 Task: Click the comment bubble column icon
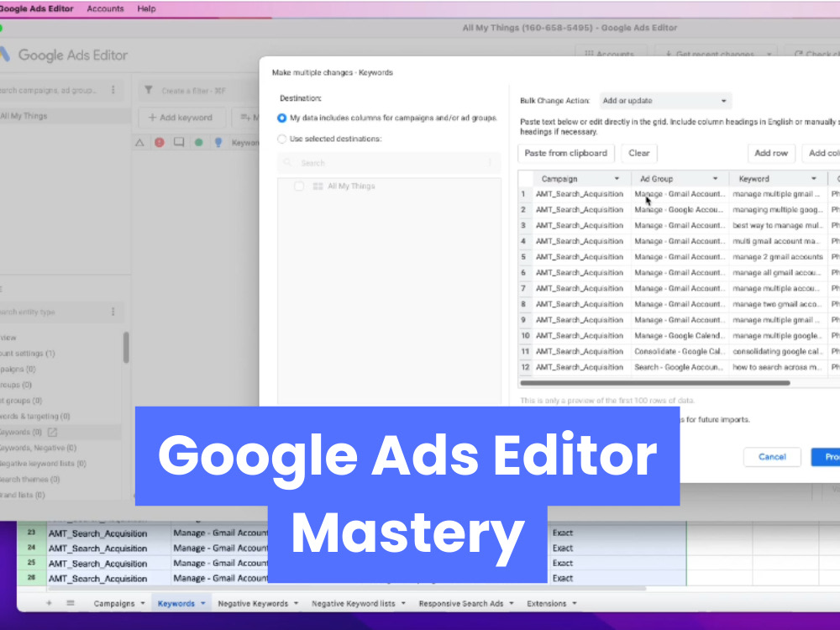(179, 143)
